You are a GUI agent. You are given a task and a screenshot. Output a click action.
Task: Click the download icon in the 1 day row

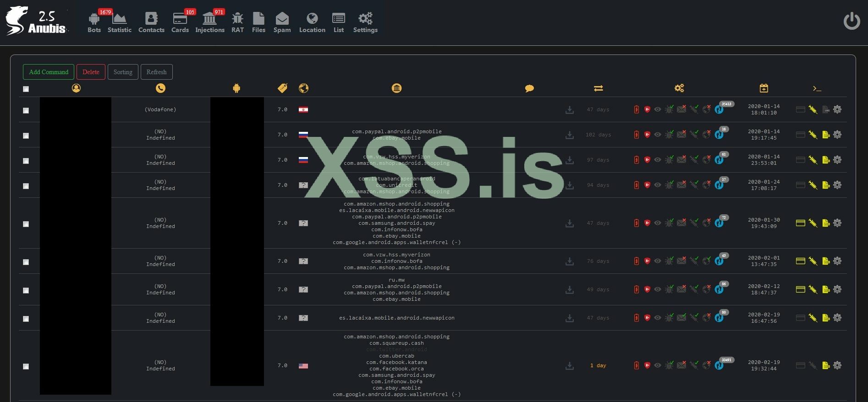570,366
